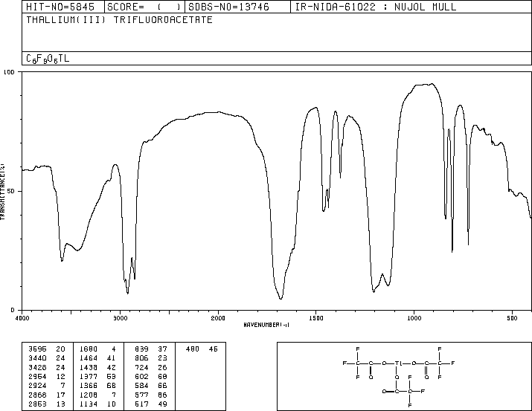Click the 100 label on transmittance axis
532x411 pixels.
pos(9,72)
